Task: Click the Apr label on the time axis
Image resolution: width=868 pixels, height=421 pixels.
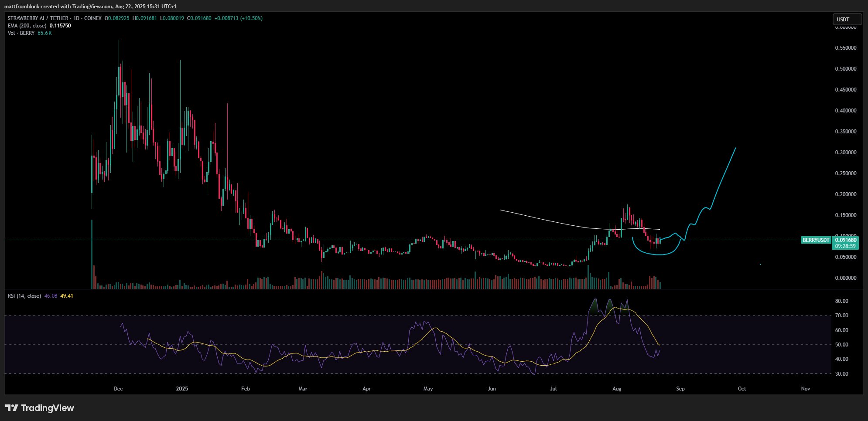Action: coord(366,389)
